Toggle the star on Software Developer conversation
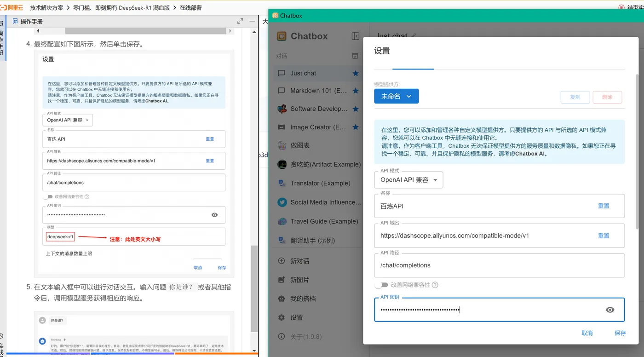Viewport: 644px width, 357px height. pyautogui.click(x=356, y=109)
